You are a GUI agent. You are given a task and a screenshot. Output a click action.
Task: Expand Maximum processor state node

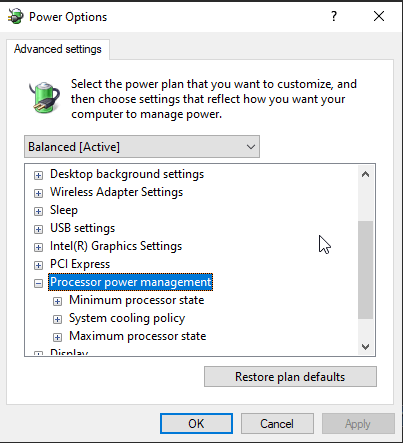tap(57, 337)
